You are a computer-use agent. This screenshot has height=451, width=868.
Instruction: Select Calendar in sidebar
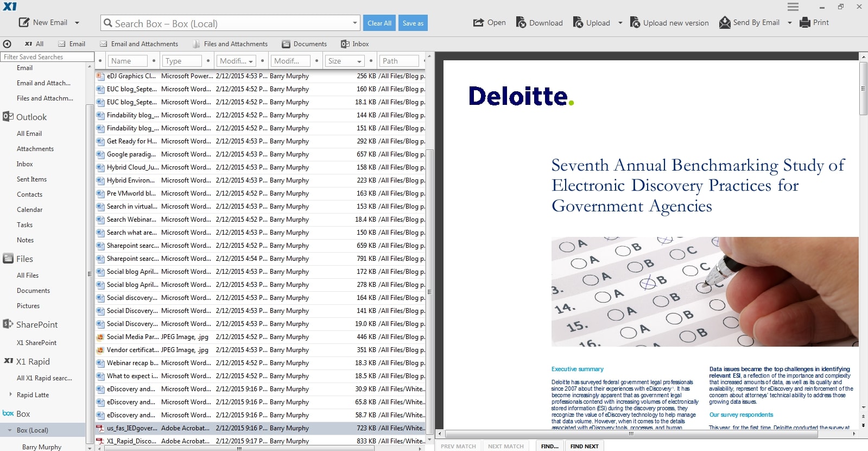(x=29, y=210)
